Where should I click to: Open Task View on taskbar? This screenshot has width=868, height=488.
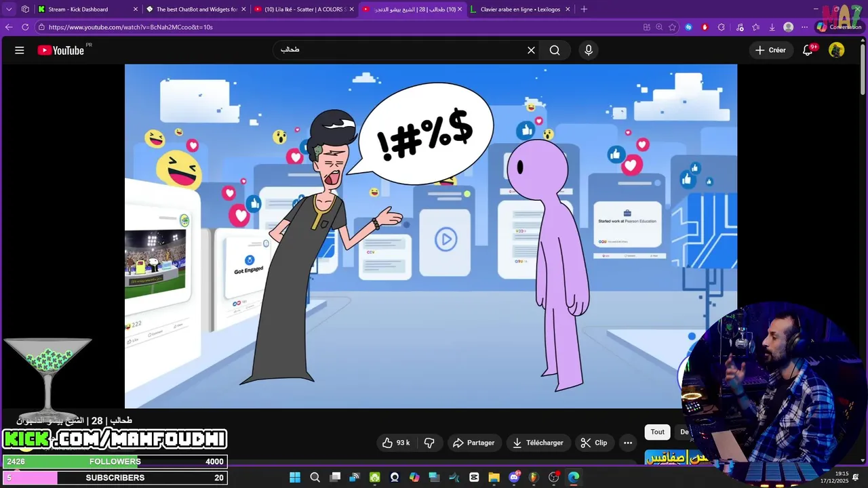coord(335,477)
